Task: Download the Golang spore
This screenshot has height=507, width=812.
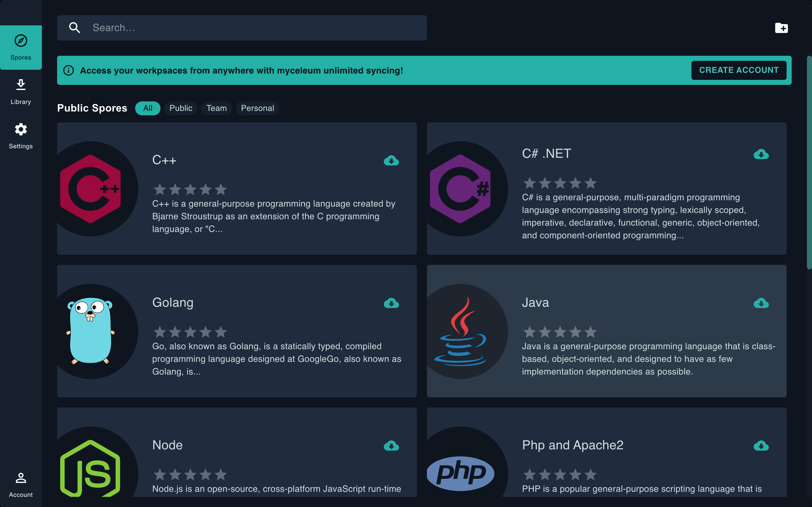Action: click(391, 303)
